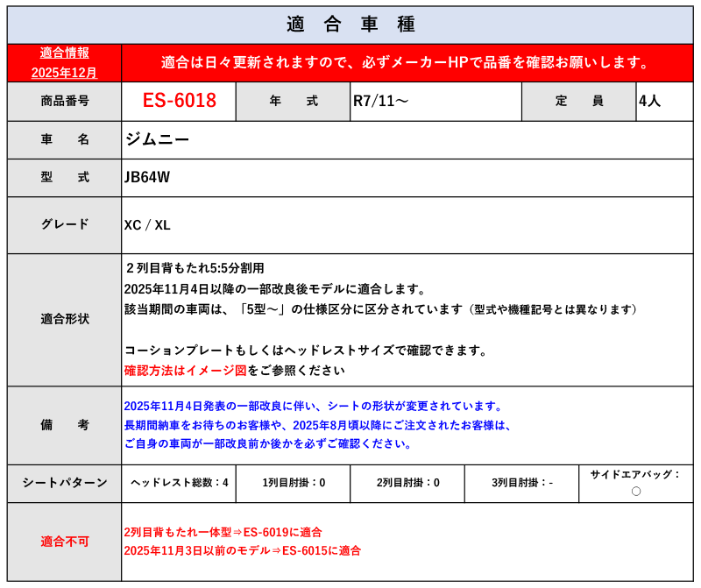
Task: Select the product number ES-6018
Action: (179, 101)
